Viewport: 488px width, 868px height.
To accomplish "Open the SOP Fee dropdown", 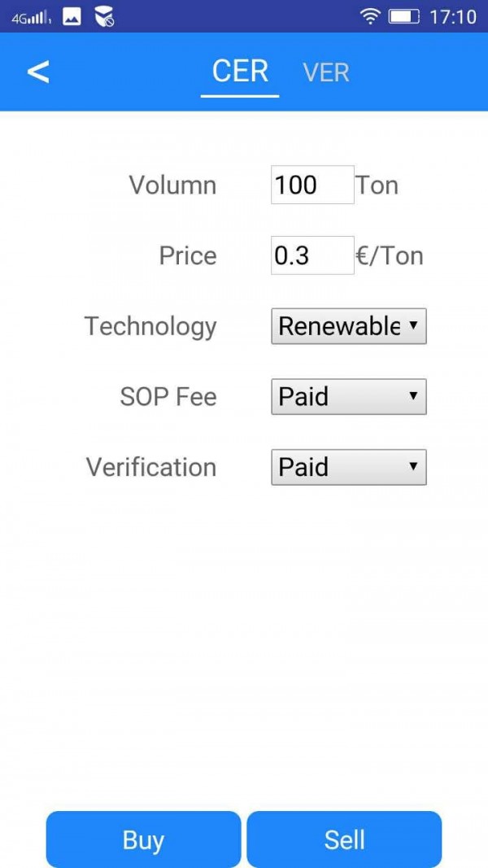I will 348,397.
